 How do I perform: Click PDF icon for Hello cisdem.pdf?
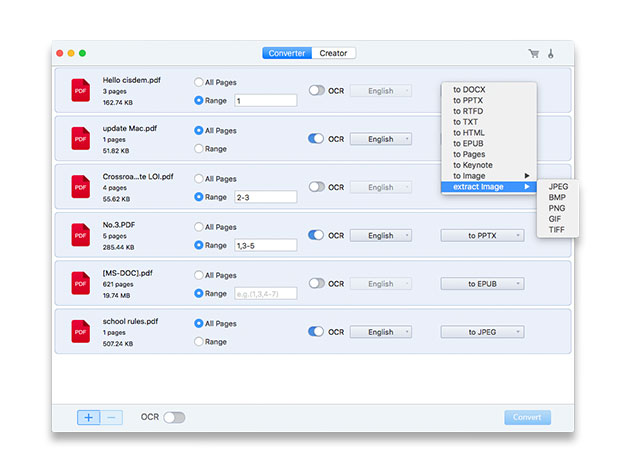click(x=80, y=90)
